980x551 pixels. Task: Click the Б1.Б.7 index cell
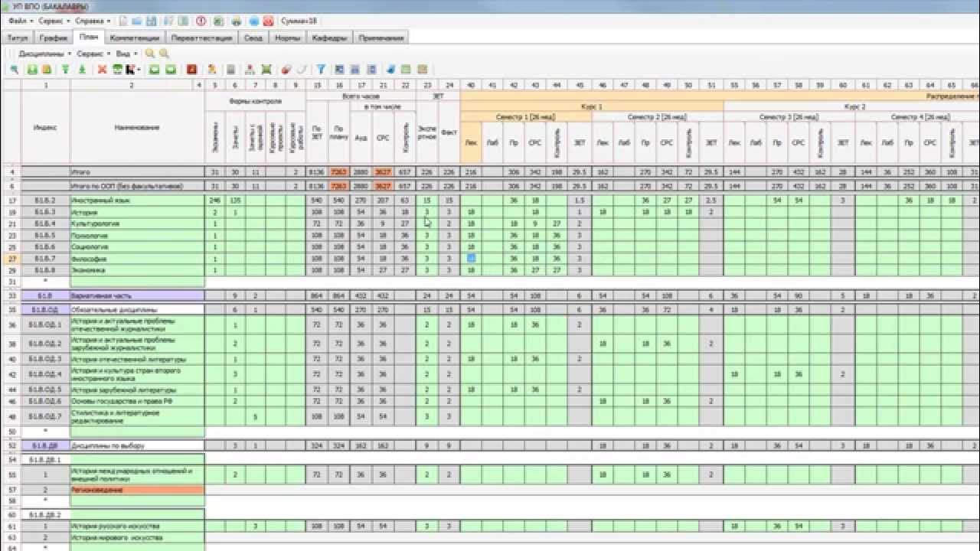click(x=45, y=259)
